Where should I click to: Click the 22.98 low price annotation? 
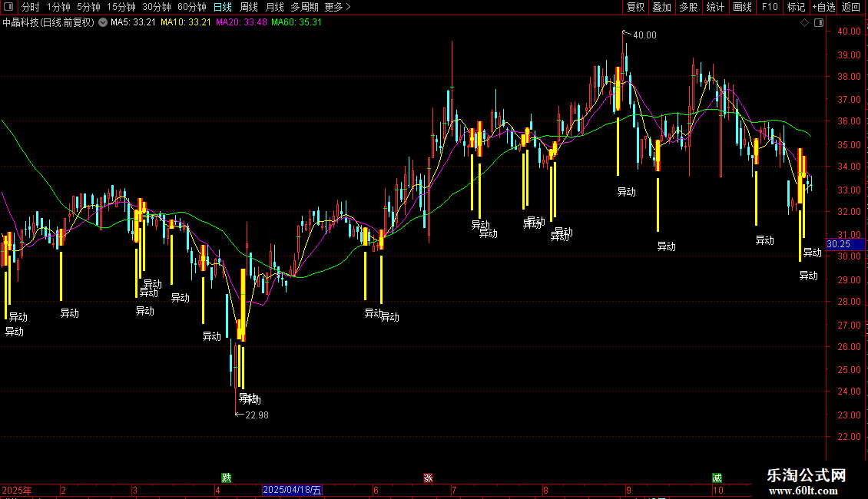[x=257, y=415]
